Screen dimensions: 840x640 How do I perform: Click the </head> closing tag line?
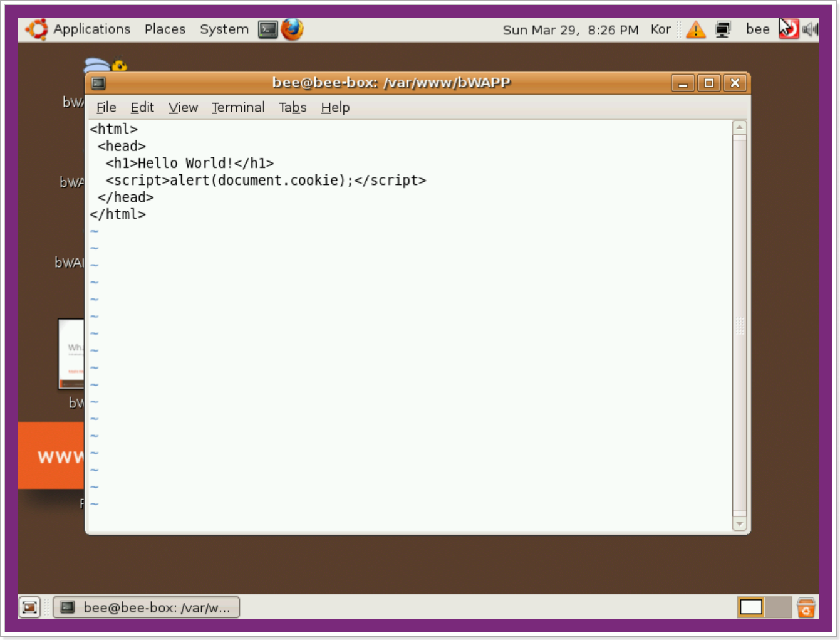click(x=125, y=197)
